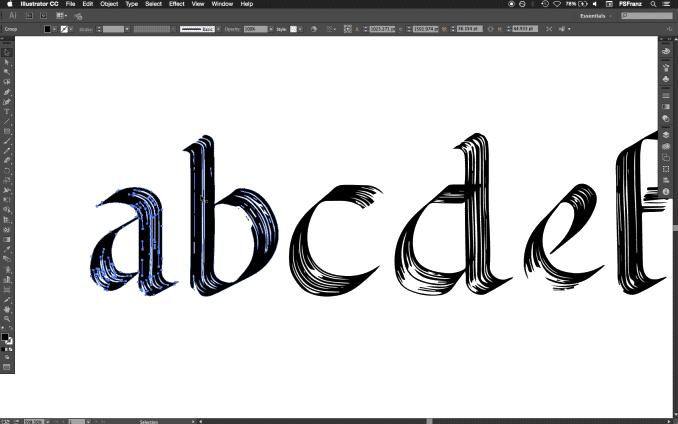The height and width of the screenshot is (424, 678).
Task: Select the Type tool
Action: 6,112
